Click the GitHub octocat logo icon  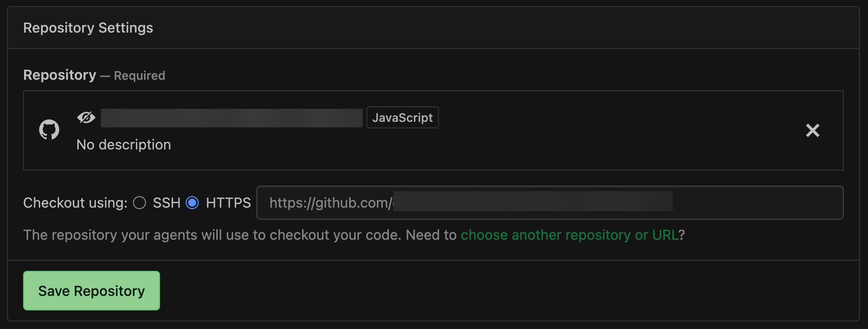pyautogui.click(x=49, y=130)
